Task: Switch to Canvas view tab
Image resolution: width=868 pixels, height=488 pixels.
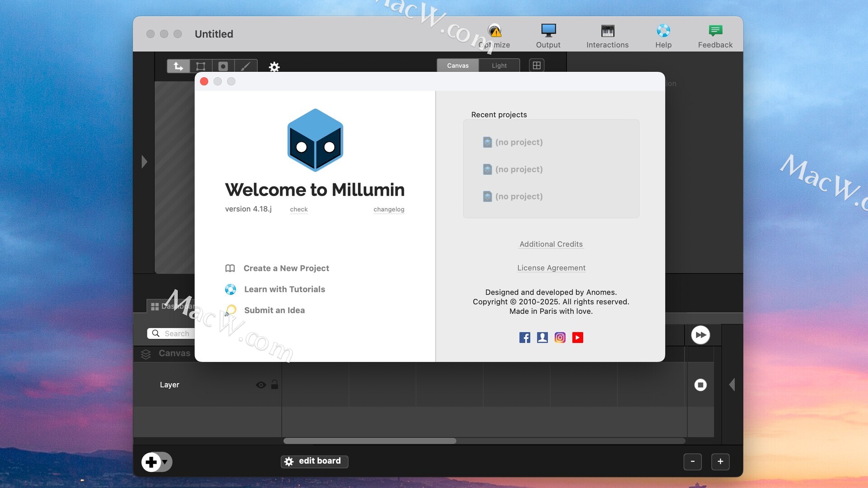Action: [x=458, y=66]
